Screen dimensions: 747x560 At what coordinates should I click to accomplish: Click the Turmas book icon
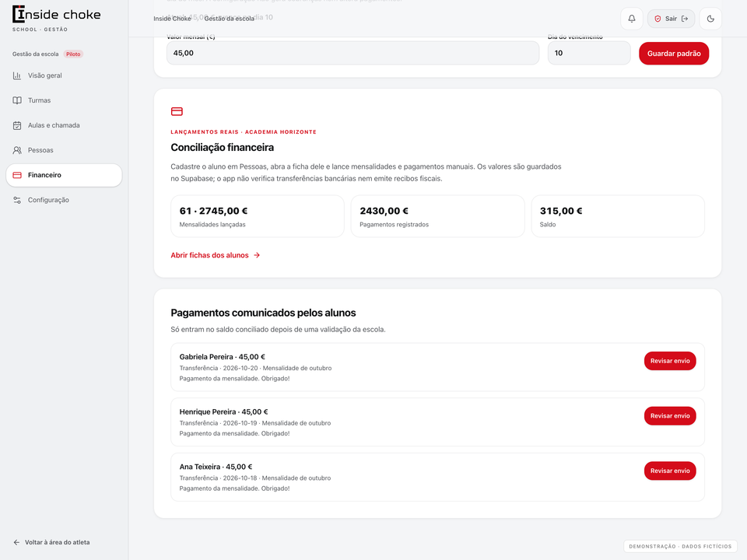click(17, 100)
